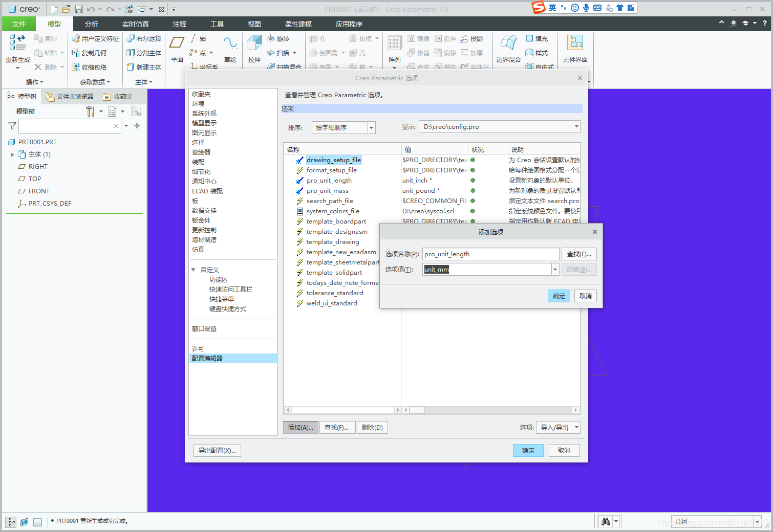Toggle the browser display icon in status bar

(x=24, y=522)
